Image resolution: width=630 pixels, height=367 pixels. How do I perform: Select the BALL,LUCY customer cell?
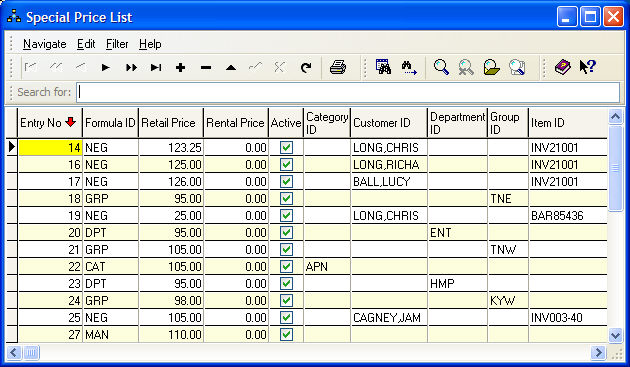click(389, 182)
